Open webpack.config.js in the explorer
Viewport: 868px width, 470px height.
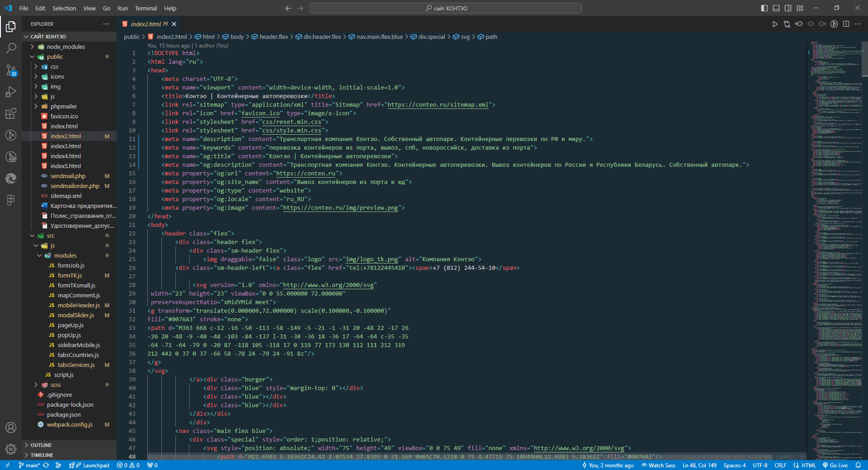(70, 424)
